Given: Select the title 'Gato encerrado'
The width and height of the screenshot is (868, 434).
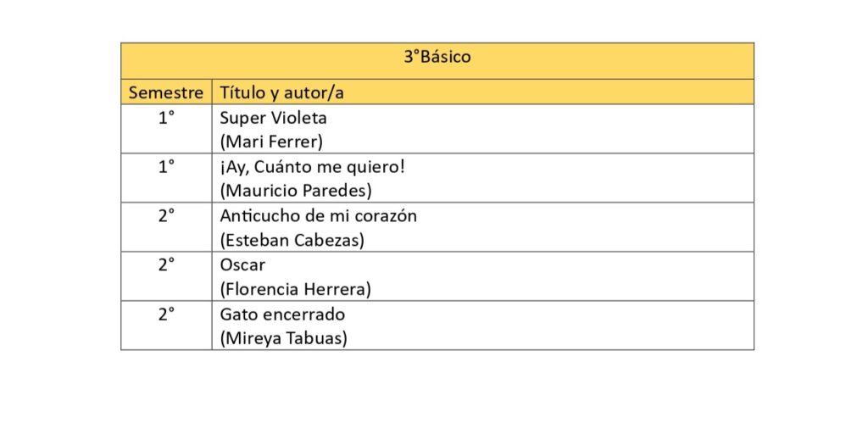Looking at the screenshot, I should coord(282,314).
